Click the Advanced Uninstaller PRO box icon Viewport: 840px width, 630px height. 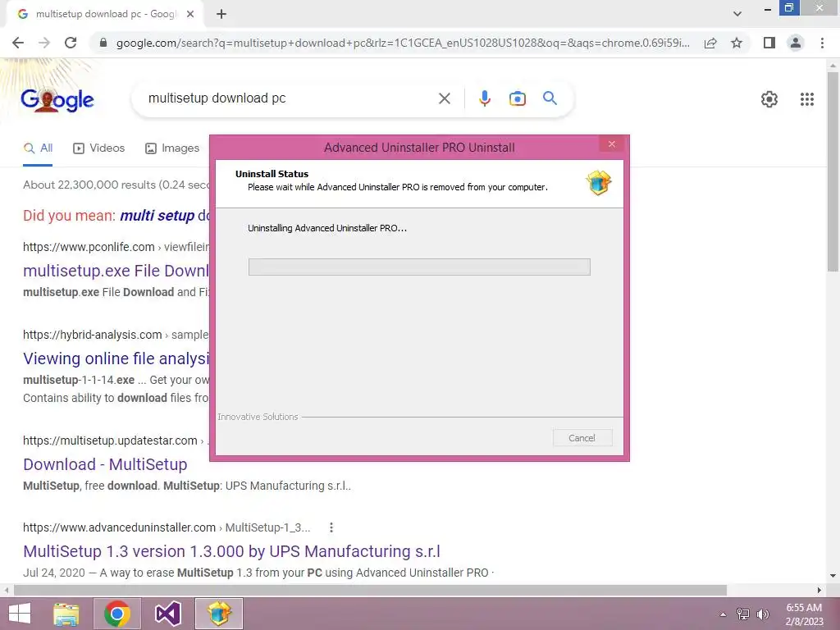598,183
